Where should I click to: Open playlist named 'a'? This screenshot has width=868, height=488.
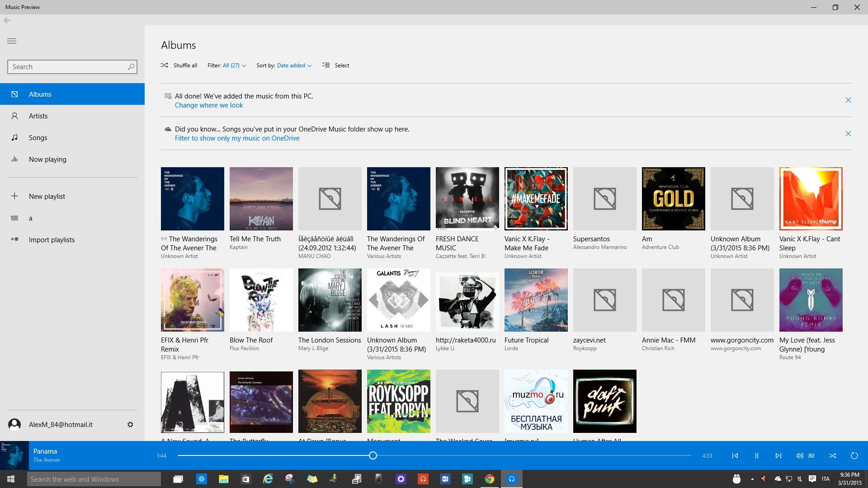coord(72,218)
